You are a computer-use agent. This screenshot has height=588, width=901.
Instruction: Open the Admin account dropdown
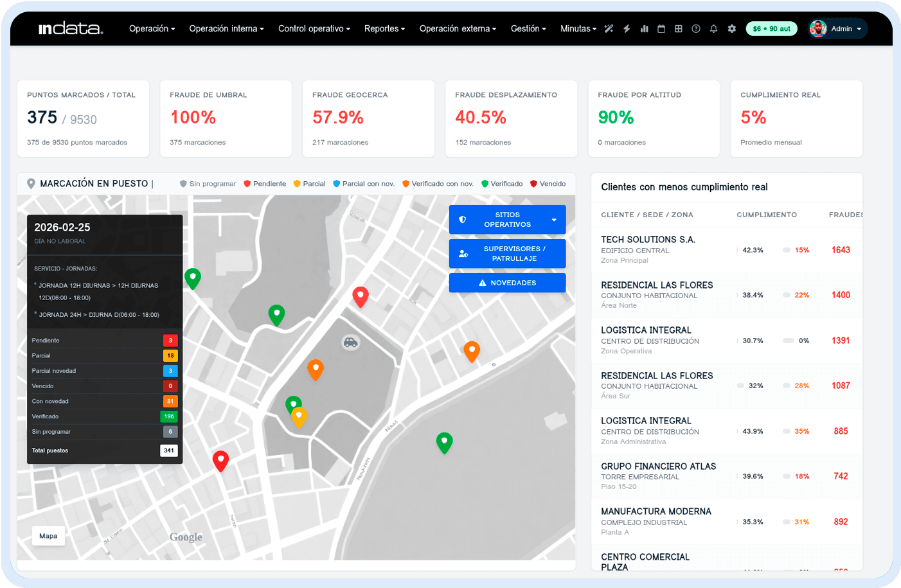click(x=837, y=28)
